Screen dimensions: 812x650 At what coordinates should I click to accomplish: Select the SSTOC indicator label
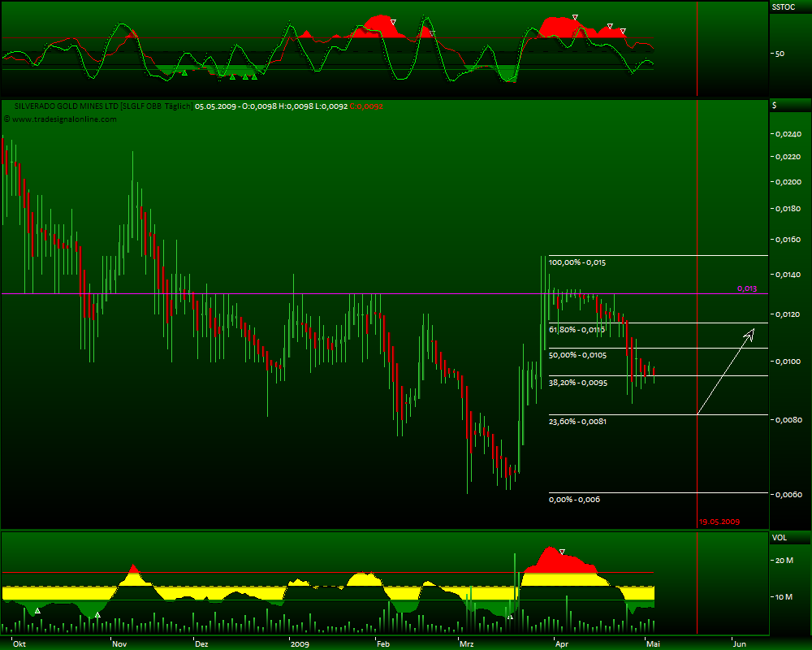pyautogui.click(x=783, y=6)
